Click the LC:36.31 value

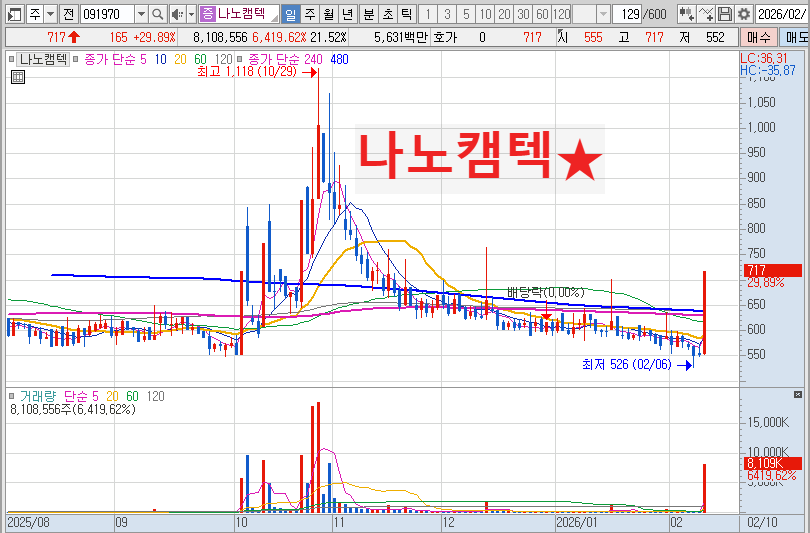coord(764,58)
